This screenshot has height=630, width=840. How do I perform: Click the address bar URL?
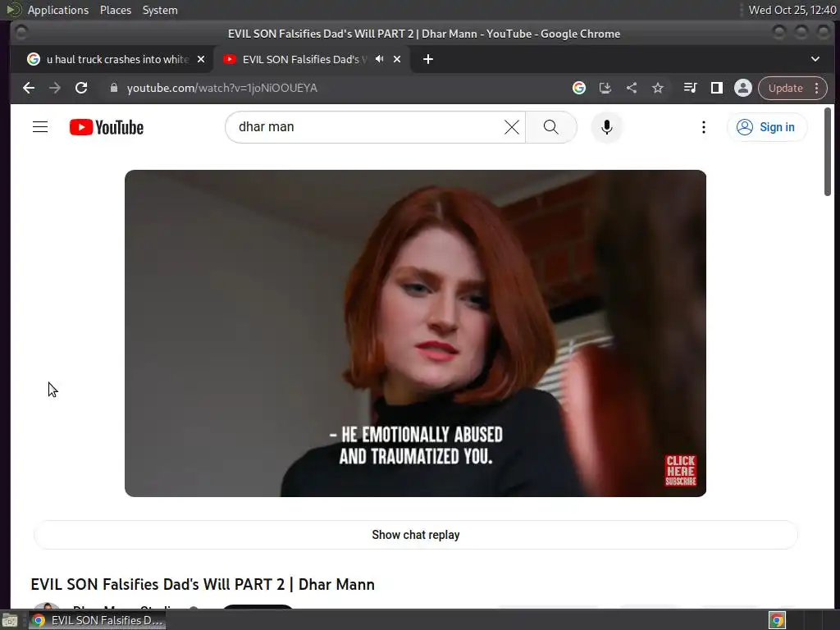(x=221, y=88)
